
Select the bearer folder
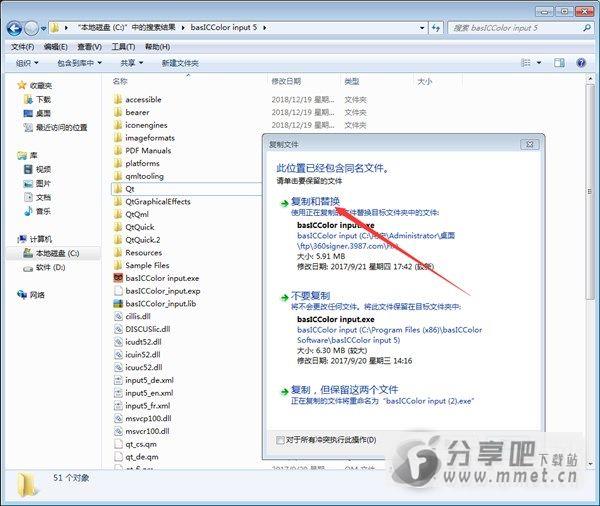click(131, 112)
